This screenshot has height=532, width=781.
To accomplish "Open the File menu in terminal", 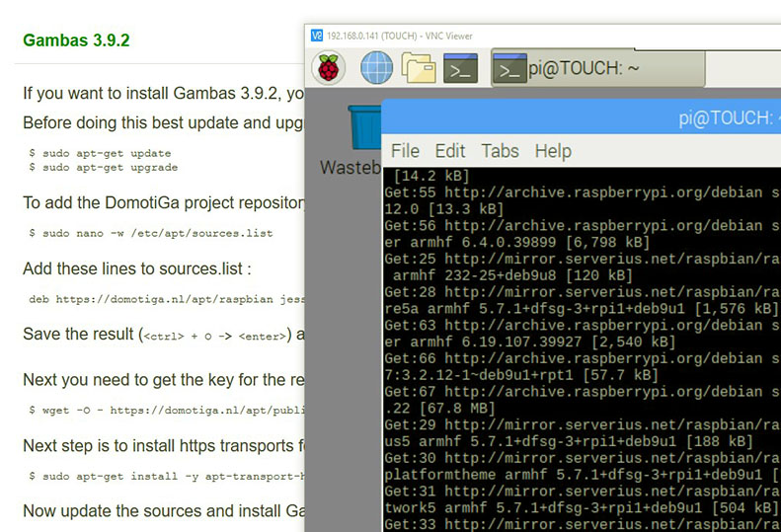I will point(405,151).
